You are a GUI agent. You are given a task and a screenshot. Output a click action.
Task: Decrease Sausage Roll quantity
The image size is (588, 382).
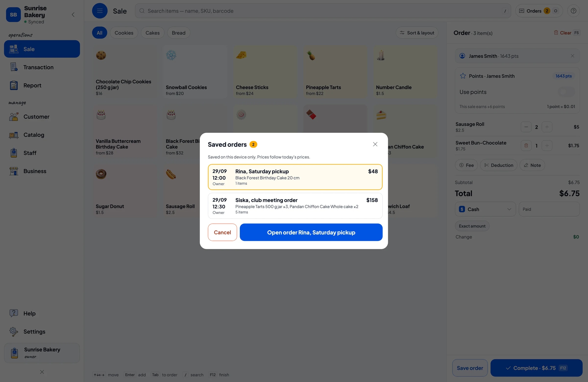[526, 127]
